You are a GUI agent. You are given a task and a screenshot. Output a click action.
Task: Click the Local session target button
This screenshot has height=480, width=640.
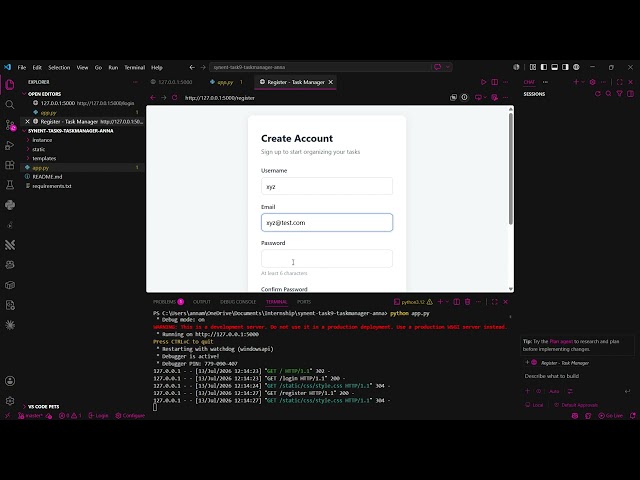534,405
